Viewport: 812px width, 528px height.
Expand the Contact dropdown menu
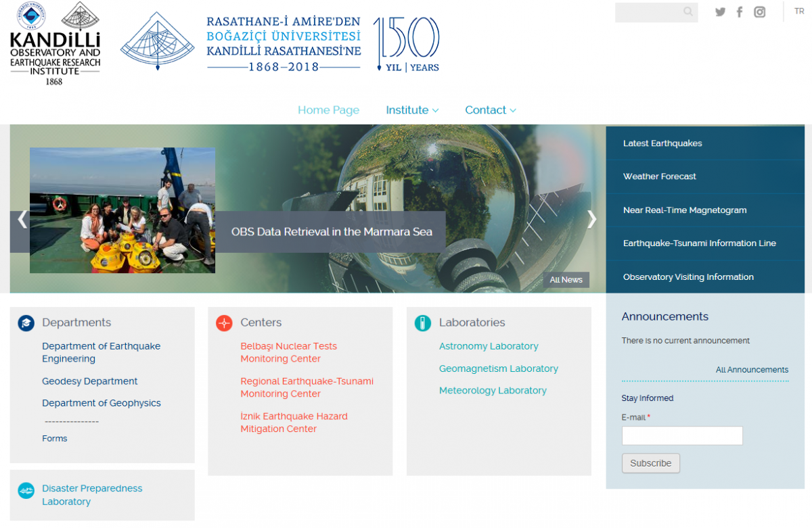coord(490,110)
